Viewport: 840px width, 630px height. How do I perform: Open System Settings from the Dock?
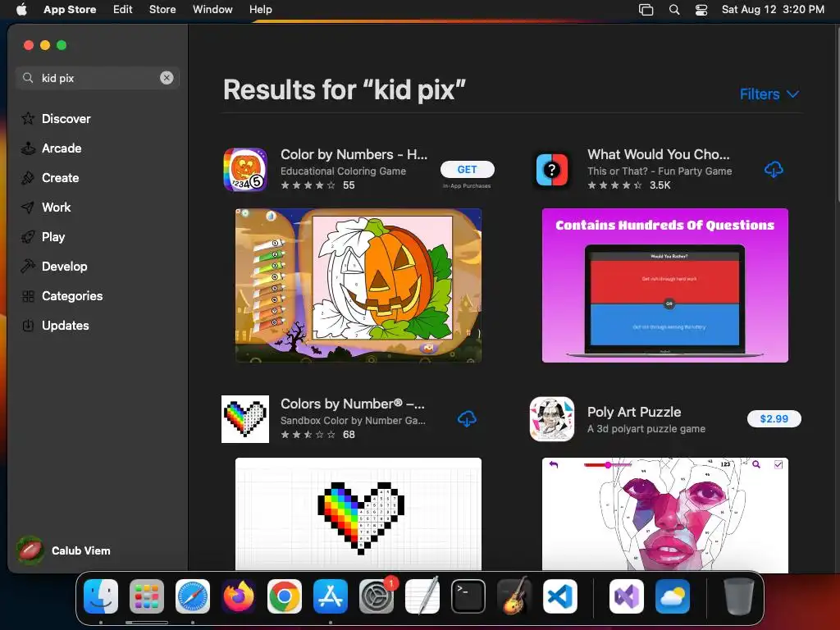377,596
